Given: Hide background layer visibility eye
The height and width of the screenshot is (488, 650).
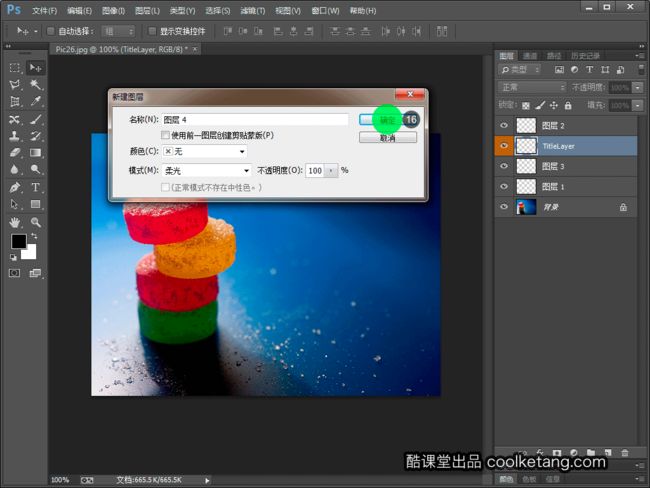Looking at the screenshot, I should 504,206.
